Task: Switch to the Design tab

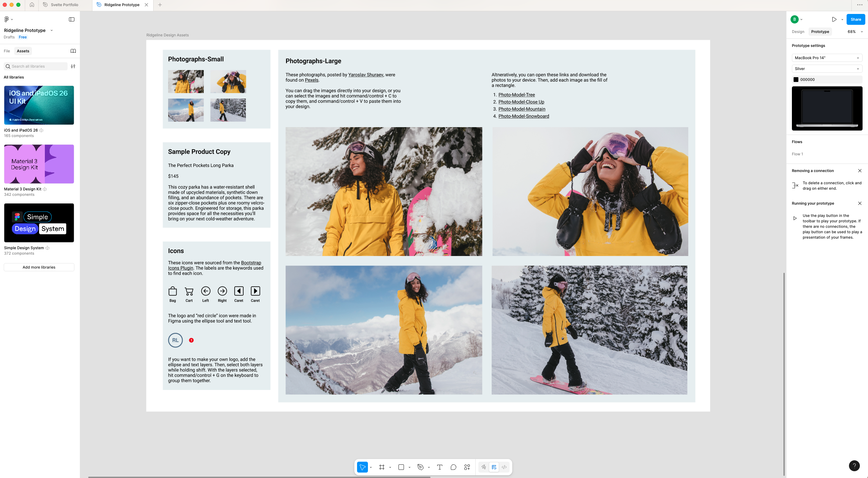Action: pyautogui.click(x=798, y=32)
